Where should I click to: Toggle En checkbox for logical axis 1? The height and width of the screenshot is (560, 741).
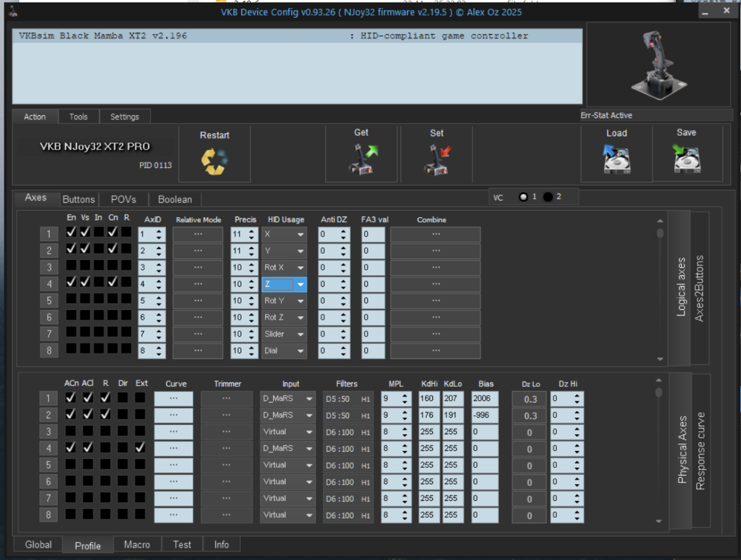point(72,232)
